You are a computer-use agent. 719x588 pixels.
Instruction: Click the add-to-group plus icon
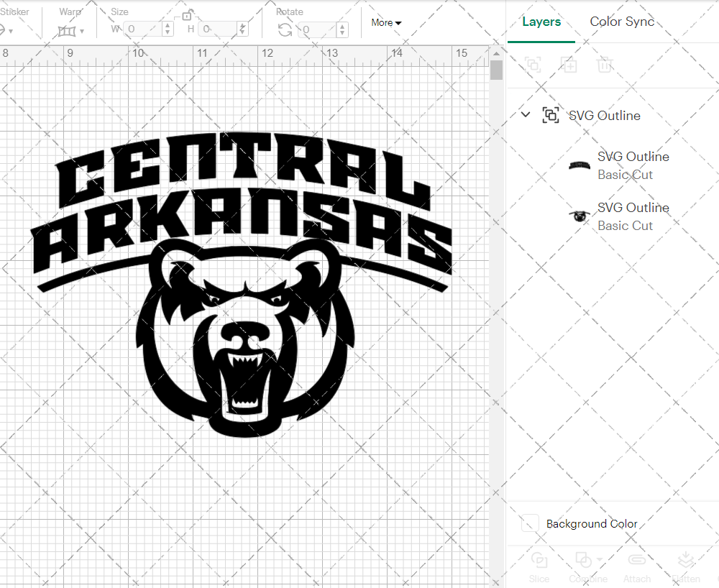pyautogui.click(x=569, y=65)
